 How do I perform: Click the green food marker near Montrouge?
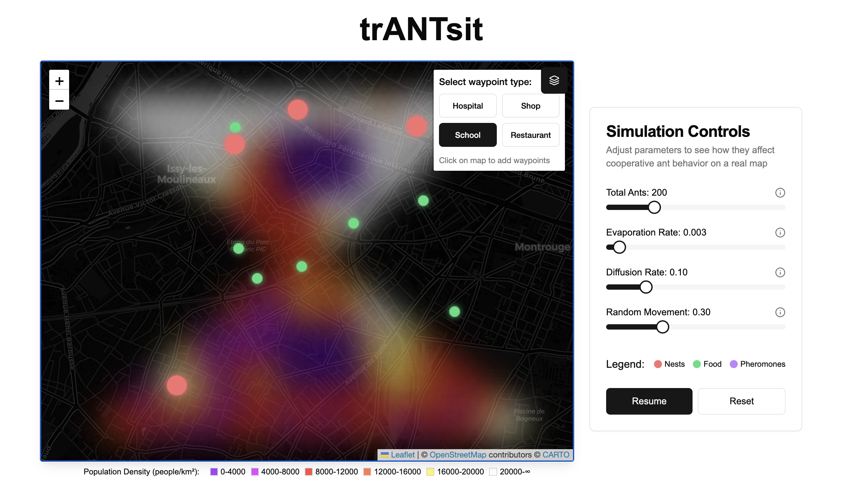pyautogui.click(x=454, y=312)
